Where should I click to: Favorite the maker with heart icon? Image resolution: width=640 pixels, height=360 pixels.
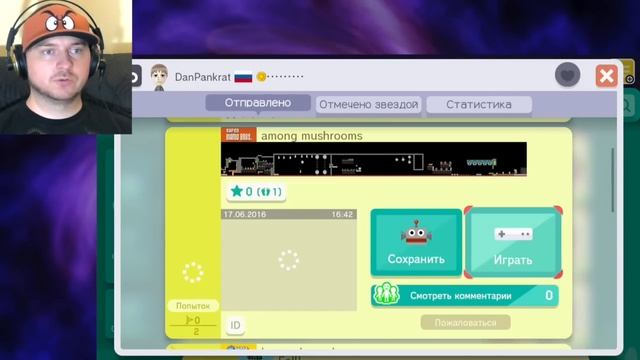567,75
